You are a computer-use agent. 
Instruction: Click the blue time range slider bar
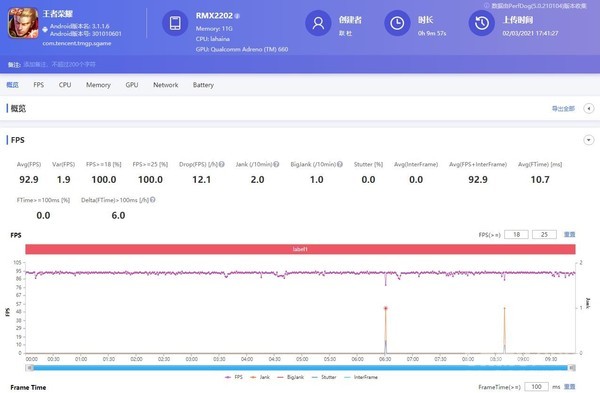tap(300, 368)
